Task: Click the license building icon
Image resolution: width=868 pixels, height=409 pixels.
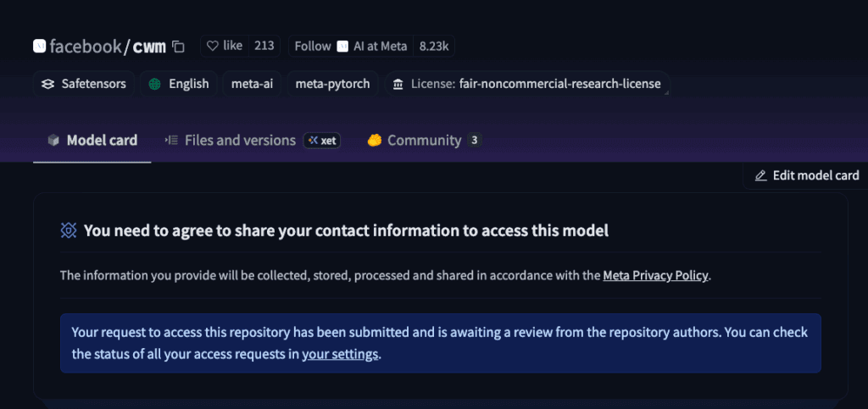Action: pyautogui.click(x=398, y=84)
